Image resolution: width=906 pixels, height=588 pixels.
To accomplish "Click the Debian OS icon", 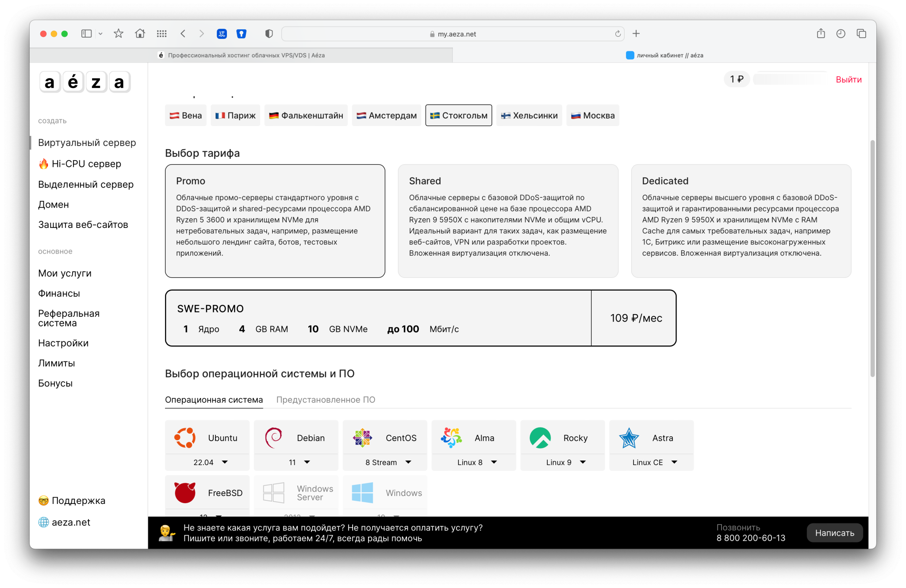I will pyautogui.click(x=273, y=438).
